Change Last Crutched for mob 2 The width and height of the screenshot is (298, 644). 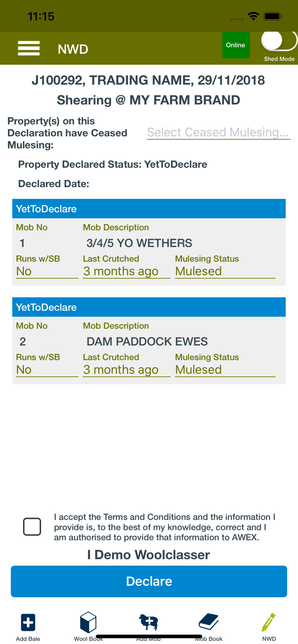coord(126,370)
